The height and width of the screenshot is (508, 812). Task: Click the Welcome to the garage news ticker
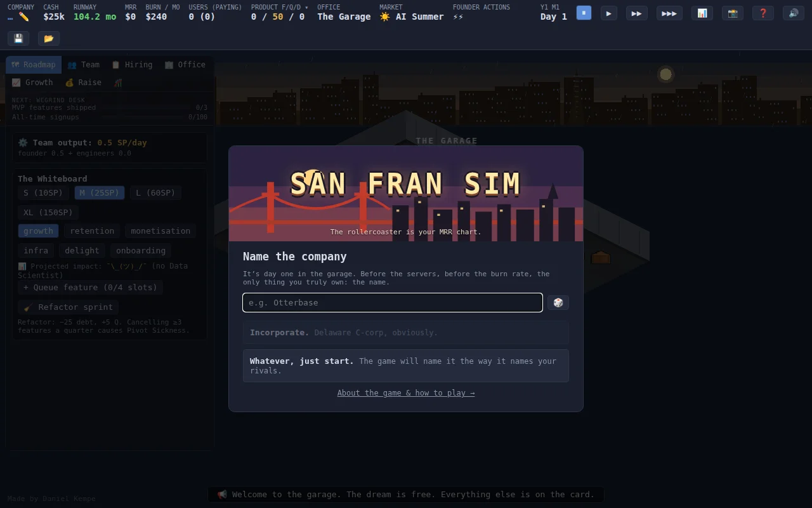406,495
